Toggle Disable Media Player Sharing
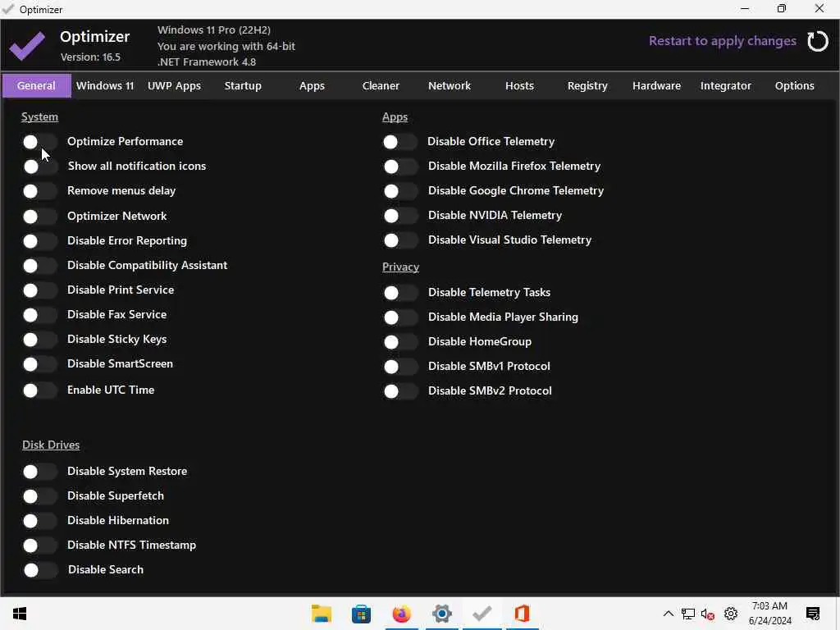The height and width of the screenshot is (630, 840). (x=400, y=317)
